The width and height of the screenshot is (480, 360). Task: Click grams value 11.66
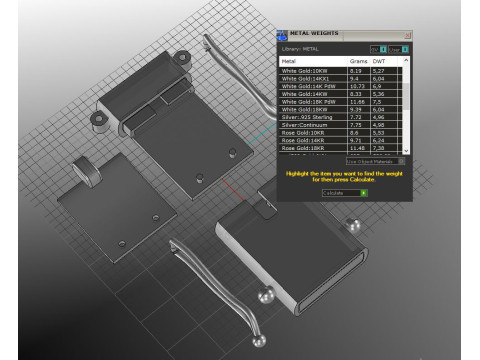[357, 102]
